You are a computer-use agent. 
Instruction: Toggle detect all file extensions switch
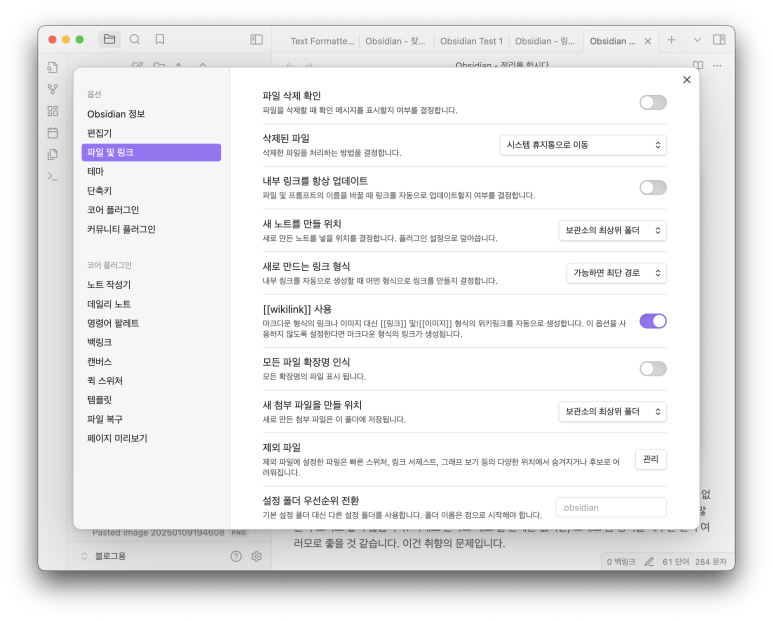click(x=653, y=369)
